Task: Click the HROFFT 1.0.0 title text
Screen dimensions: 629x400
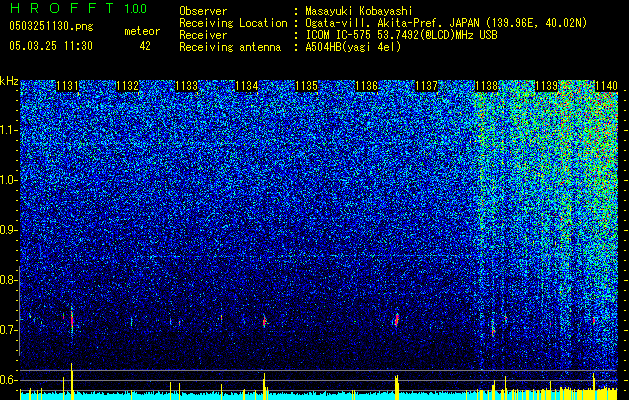Action: (x=79, y=8)
